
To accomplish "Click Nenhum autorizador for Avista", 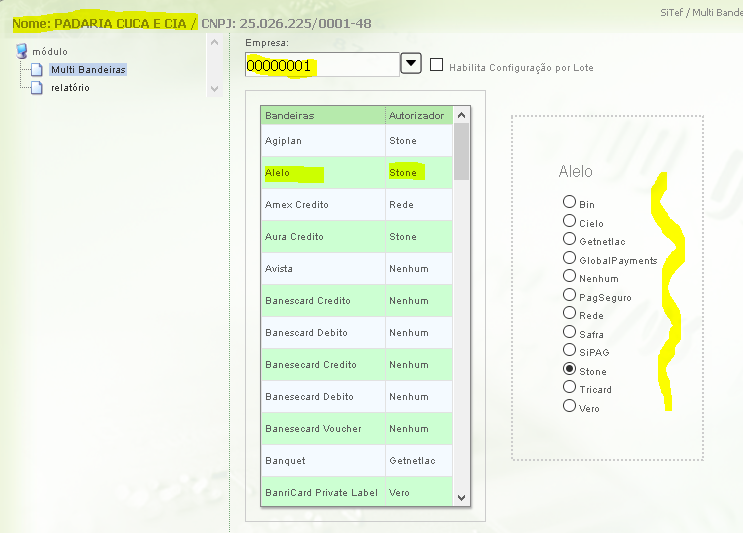I will pyautogui.click(x=409, y=269).
